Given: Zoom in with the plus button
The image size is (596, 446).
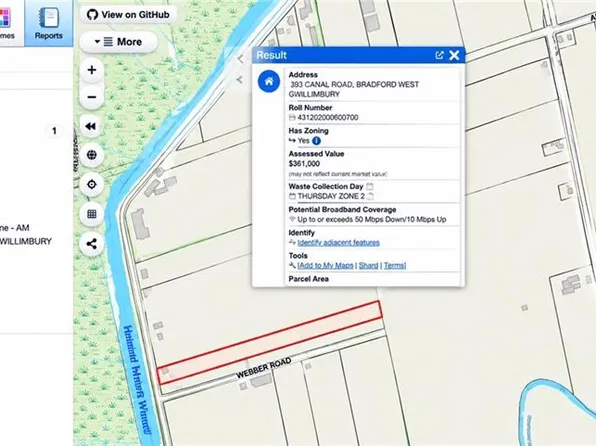Looking at the screenshot, I should (x=92, y=70).
